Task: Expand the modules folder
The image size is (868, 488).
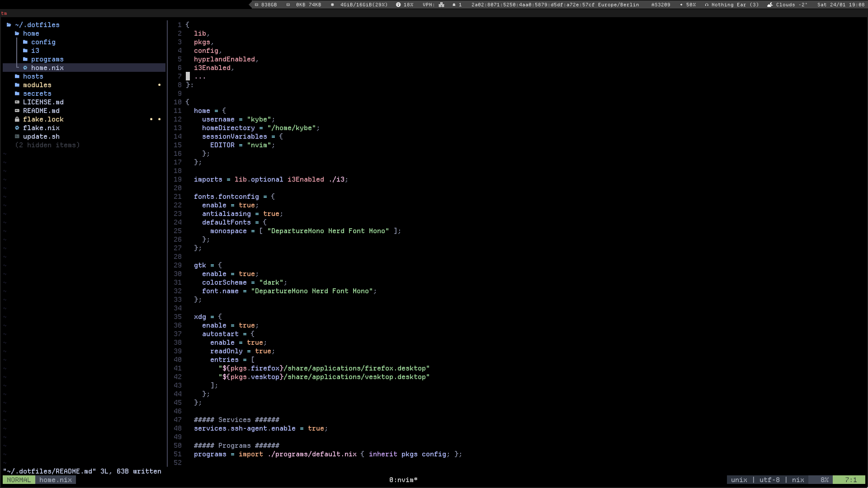Action: coord(37,85)
